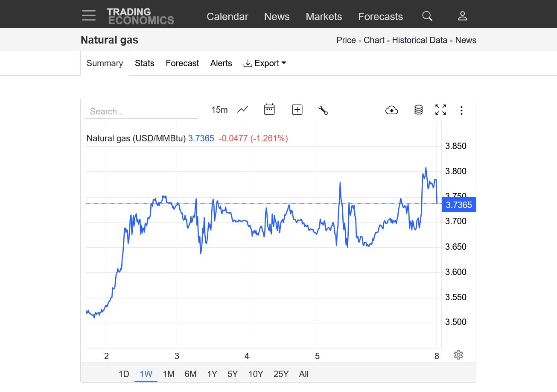This screenshot has height=392, width=557.
Task: Open the Export dropdown
Action: point(265,63)
